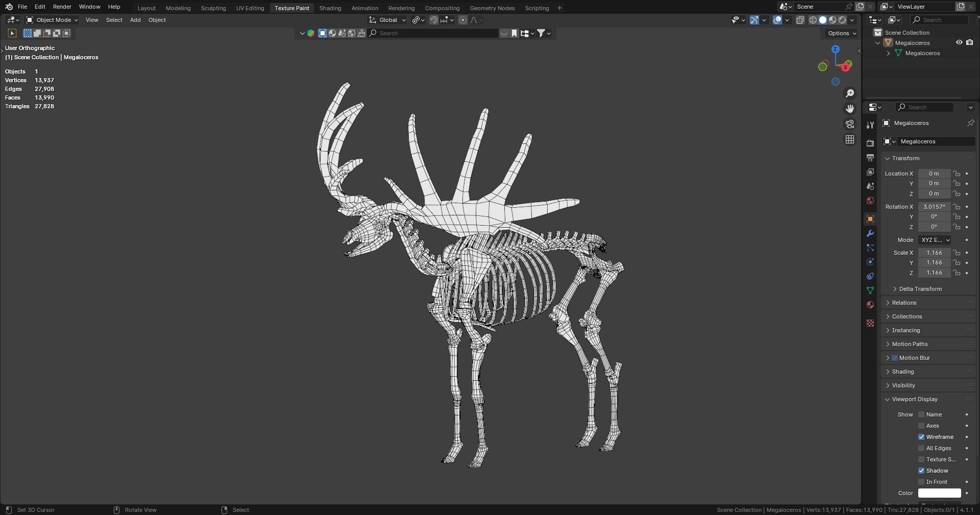980x515 pixels.
Task: Open rotation Mode XYZ Euler dropdown
Action: [935, 240]
